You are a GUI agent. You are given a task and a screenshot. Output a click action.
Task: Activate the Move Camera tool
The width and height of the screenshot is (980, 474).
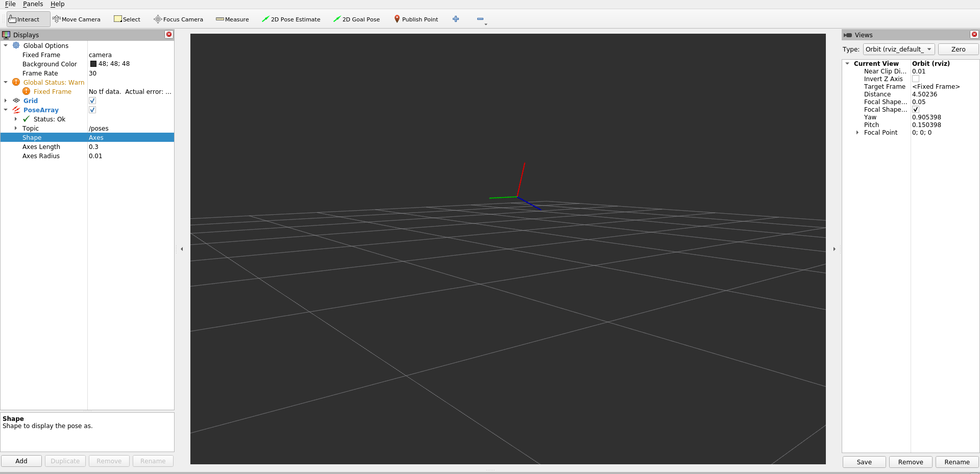pyautogui.click(x=77, y=19)
